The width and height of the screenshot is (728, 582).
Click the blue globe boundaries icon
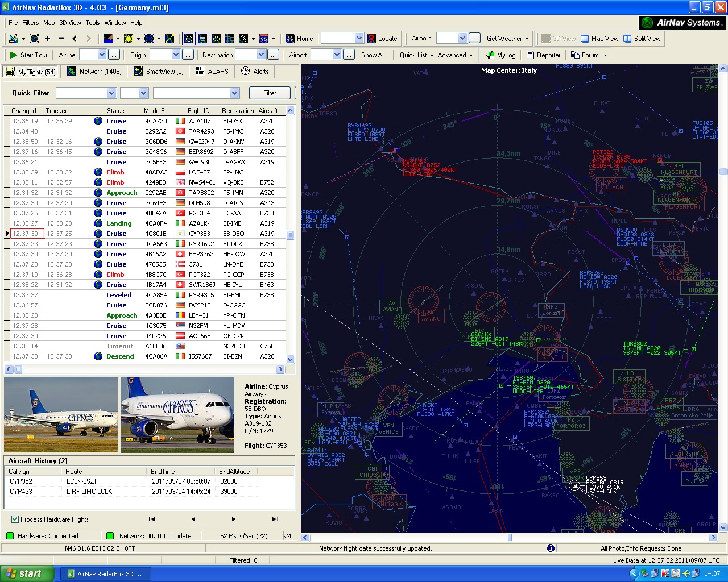(149, 39)
